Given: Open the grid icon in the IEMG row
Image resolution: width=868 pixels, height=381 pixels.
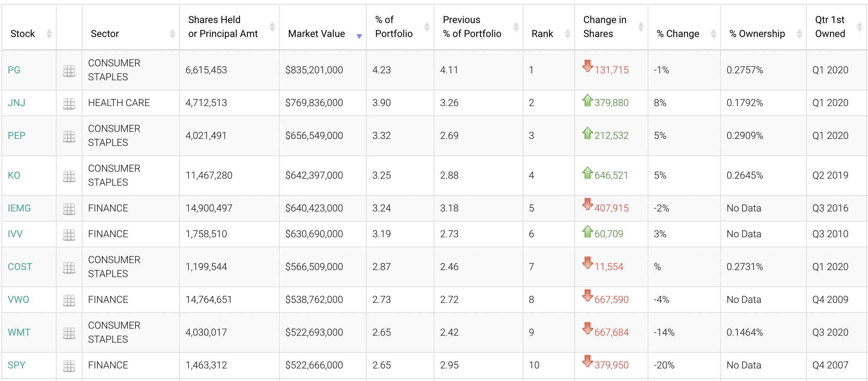Looking at the screenshot, I should click(x=69, y=209).
